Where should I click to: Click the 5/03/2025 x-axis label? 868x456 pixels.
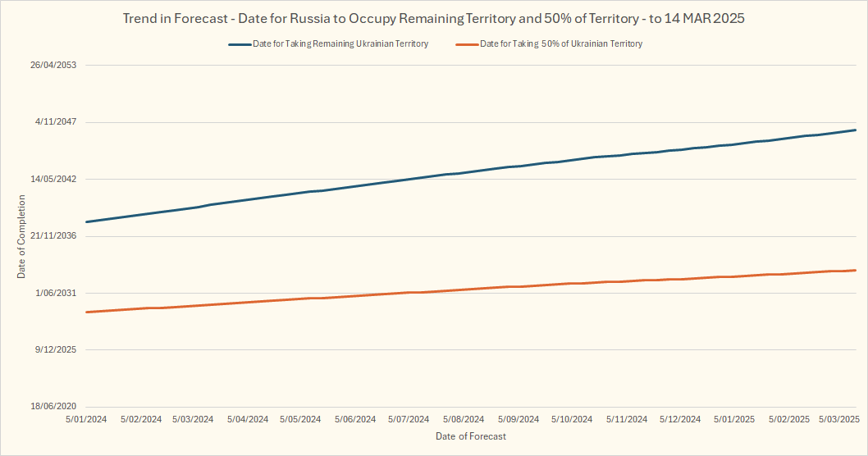838,419
